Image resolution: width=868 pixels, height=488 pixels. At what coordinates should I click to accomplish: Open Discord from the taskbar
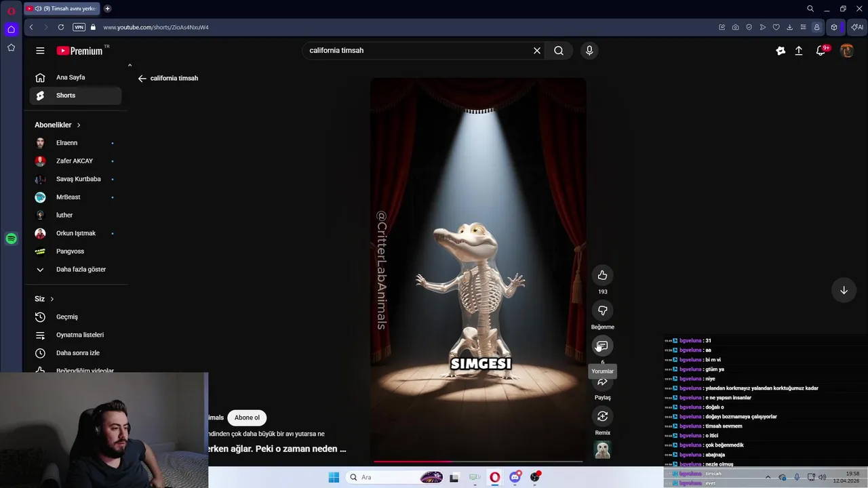[x=515, y=477]
